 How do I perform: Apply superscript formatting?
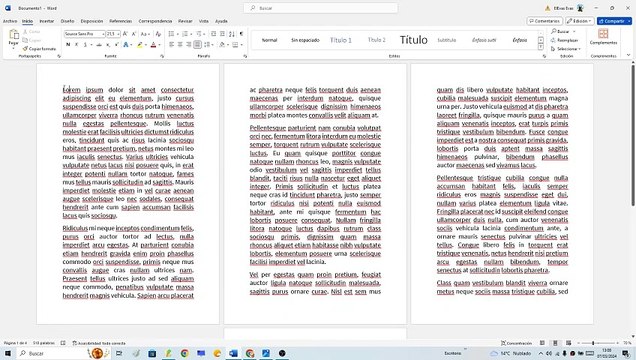(x=116, y=45)
